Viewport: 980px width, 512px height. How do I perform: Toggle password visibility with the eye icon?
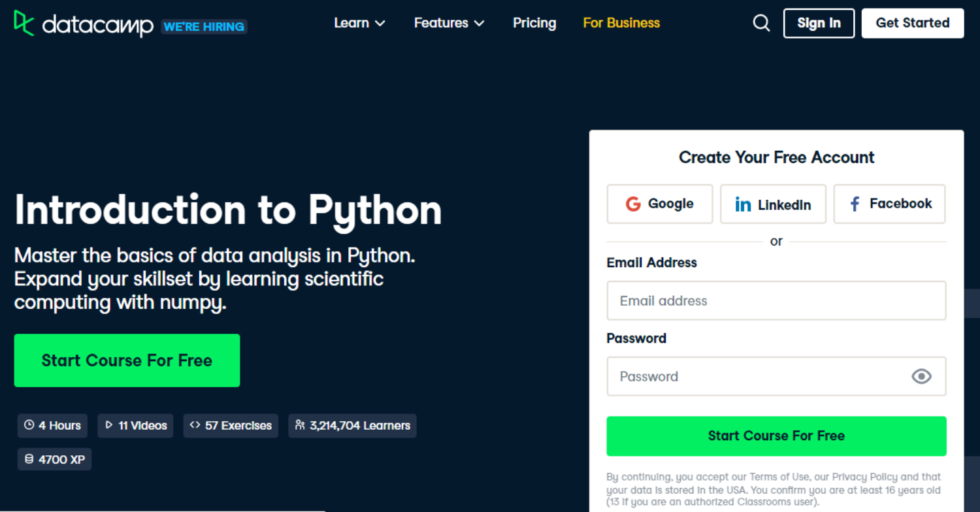click(x=921, y=376)
